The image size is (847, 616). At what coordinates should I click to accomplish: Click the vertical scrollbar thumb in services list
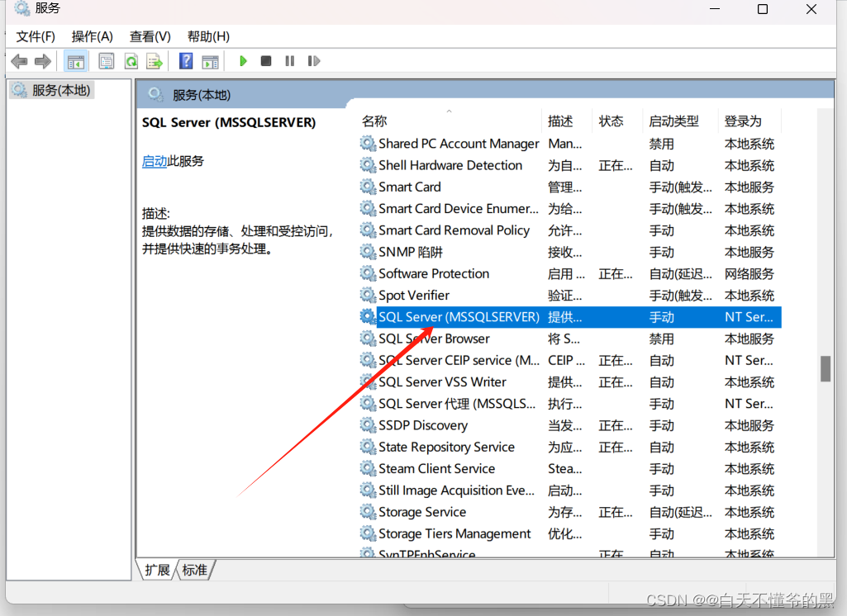pyautogui.click(x=826, y=369)
